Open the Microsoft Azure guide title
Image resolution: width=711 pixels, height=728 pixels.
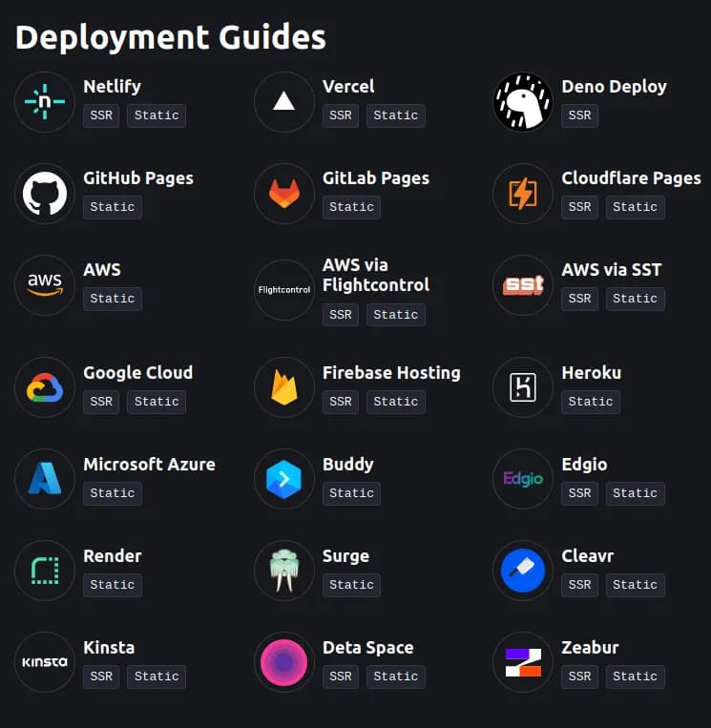(x=149, y=465)
